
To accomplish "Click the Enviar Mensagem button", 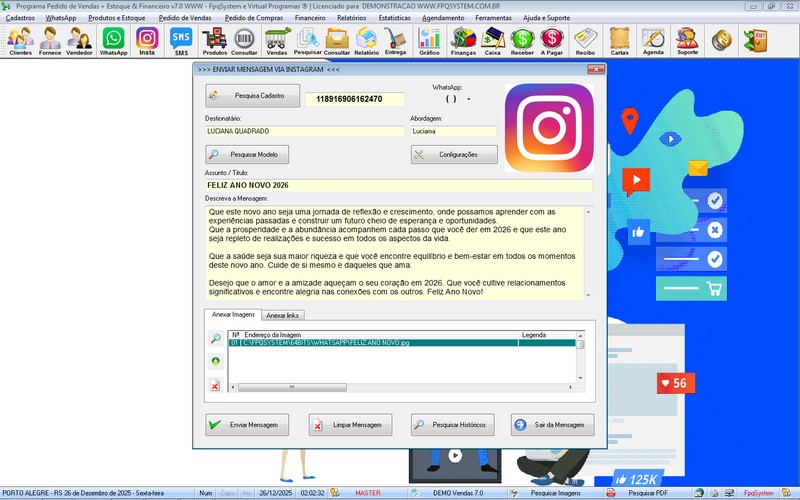I will 247,424.
